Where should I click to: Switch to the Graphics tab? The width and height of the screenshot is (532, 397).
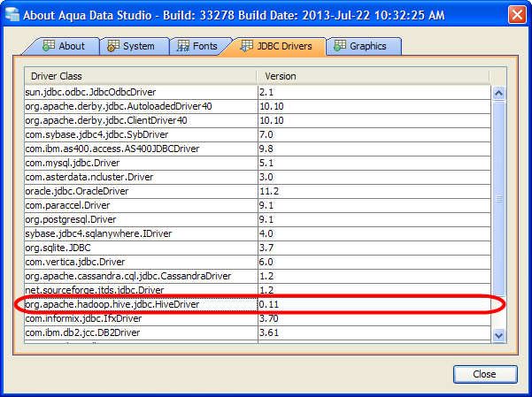tap(364, 46)
